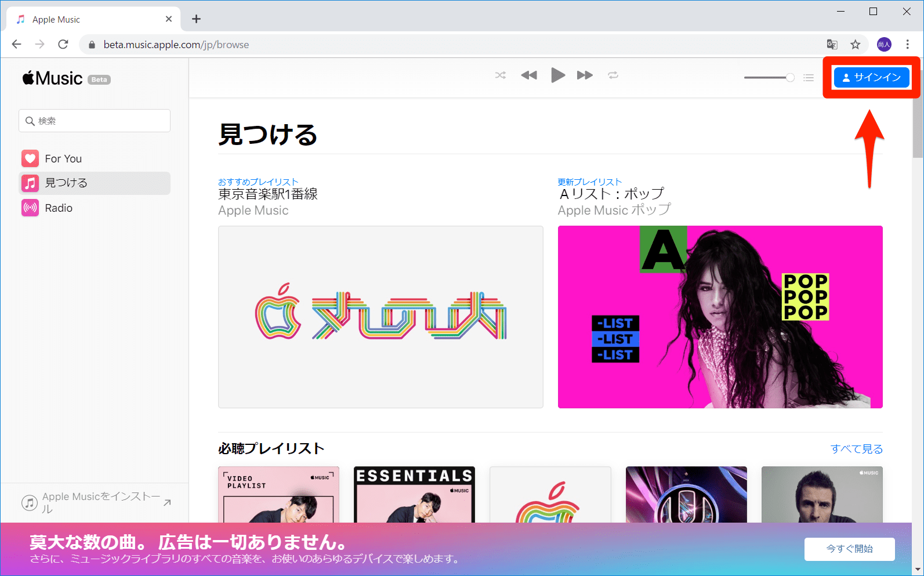Image resolution: width=924 pixels, height=576 pixels.
Task: Open a new browser tab
Action: pyautogui.click(x=197, y=19)
